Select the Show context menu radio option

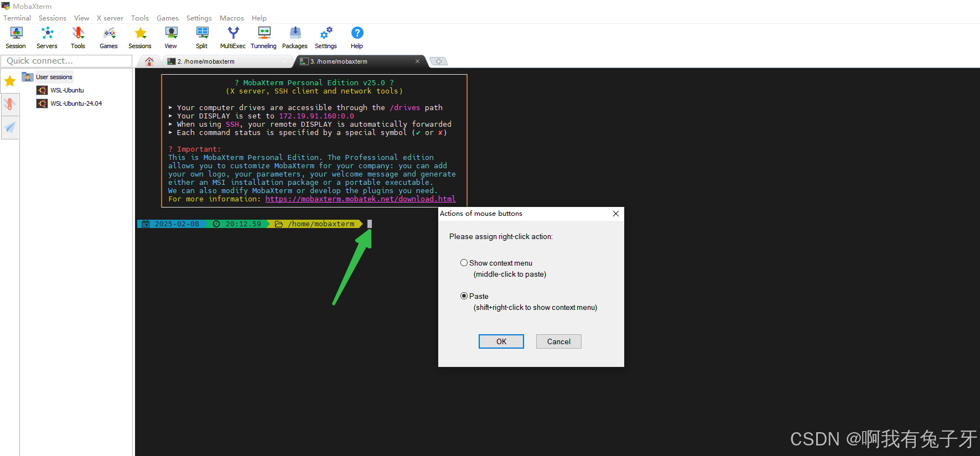pyautogui.click(x=464, y=263)
